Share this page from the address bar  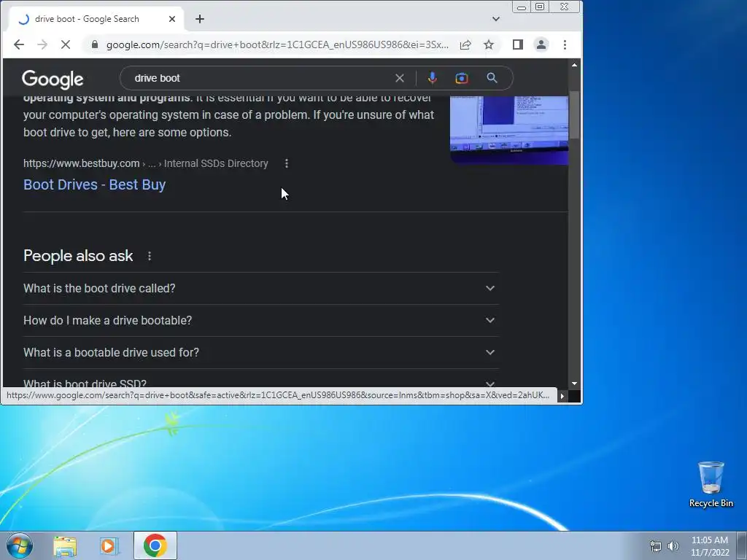click(465, 44)
